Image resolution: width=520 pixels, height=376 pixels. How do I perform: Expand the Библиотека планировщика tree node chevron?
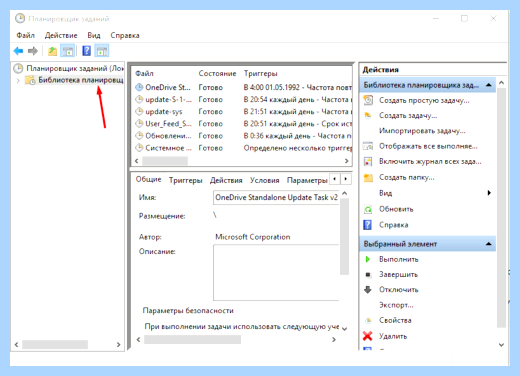coord(18,80)
